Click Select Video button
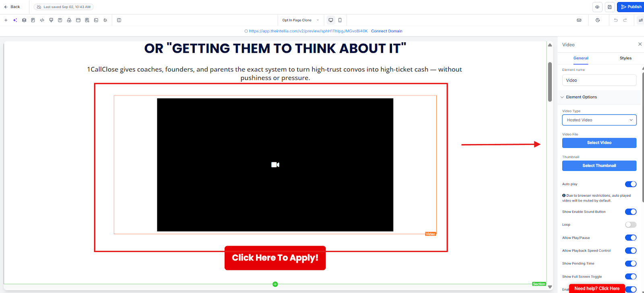The image size is (644, 293). (599, 143)
